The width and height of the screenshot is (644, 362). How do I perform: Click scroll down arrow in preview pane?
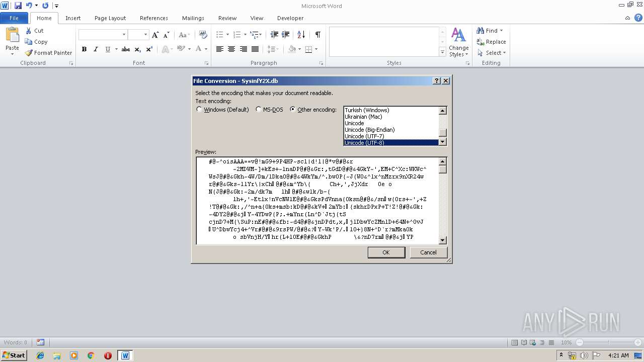pos(443,240)
